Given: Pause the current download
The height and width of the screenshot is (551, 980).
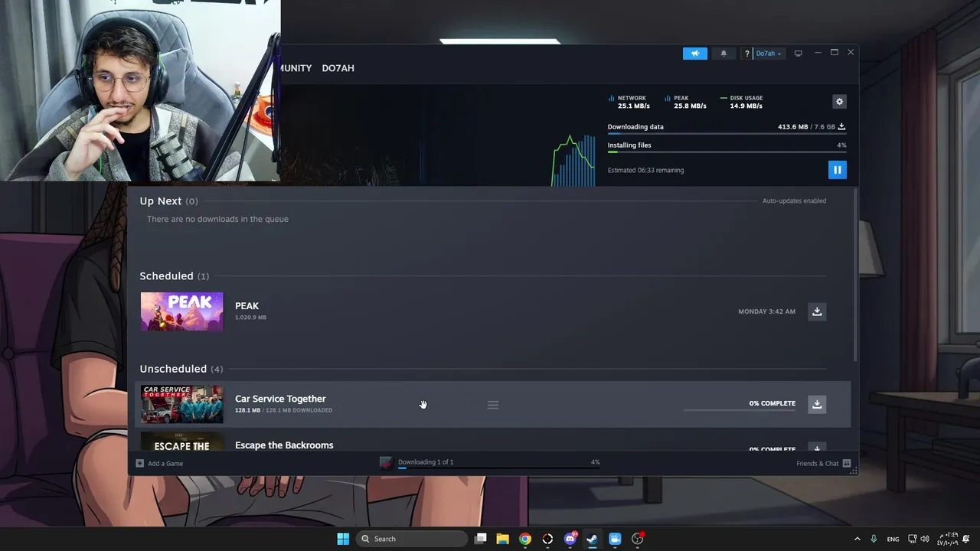Looking at the screenshot, I should pos(837,170).
